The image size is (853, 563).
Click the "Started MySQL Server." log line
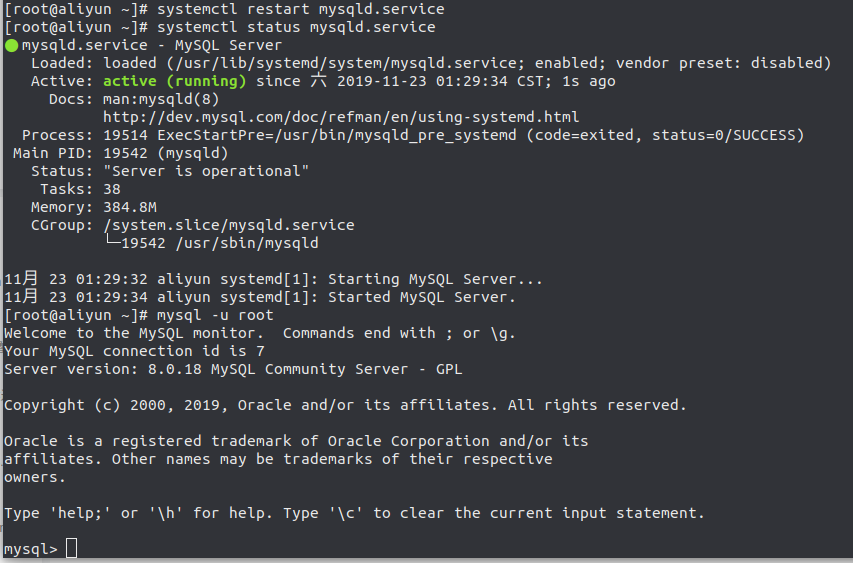pyautogui.click(x=260, y=297)
